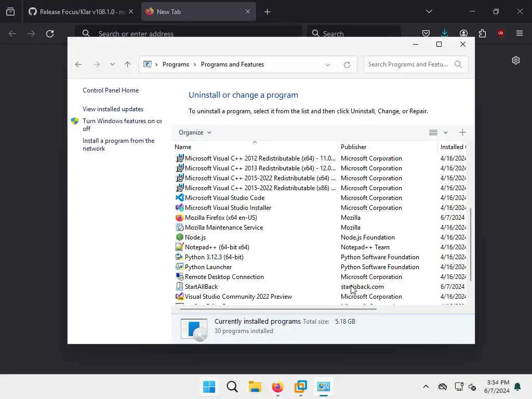Click the Programs breadcrumb in address bar
The image size is (532, 399).
(x=176, y=64)
